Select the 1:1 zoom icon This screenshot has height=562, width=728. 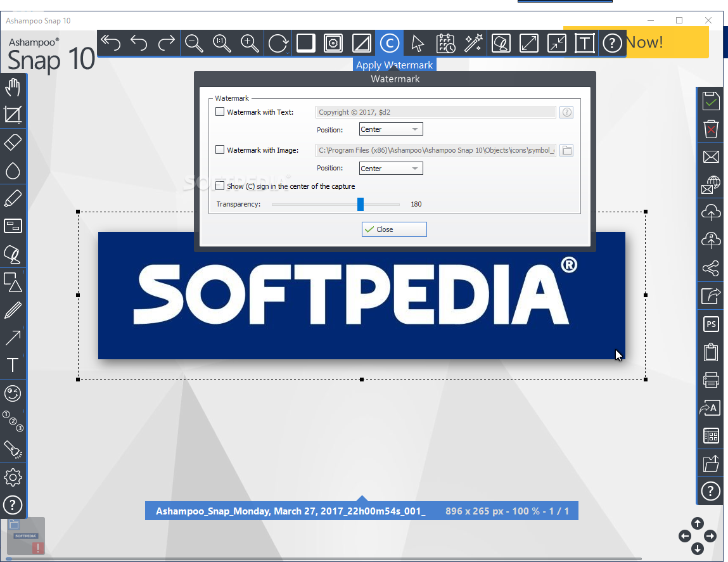(x=222, y=43)
